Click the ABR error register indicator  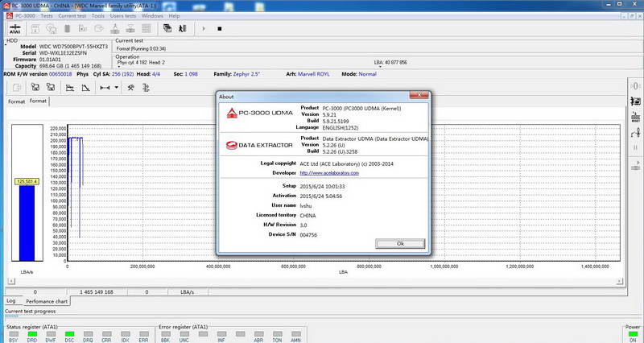(x=258, y=334)
